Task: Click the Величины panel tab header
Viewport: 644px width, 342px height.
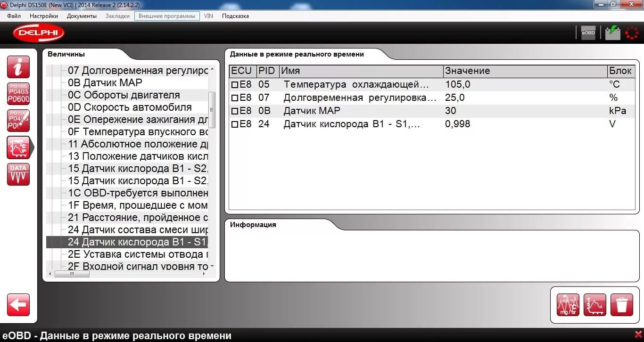Action: (x=66, y=54)
